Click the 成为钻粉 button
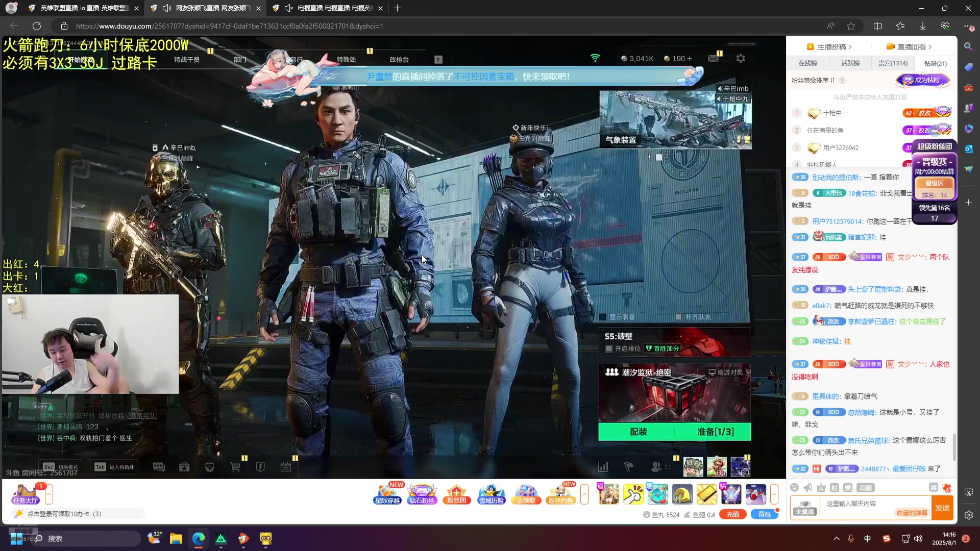This screenshot has width=980, height=551. (923, 80)
